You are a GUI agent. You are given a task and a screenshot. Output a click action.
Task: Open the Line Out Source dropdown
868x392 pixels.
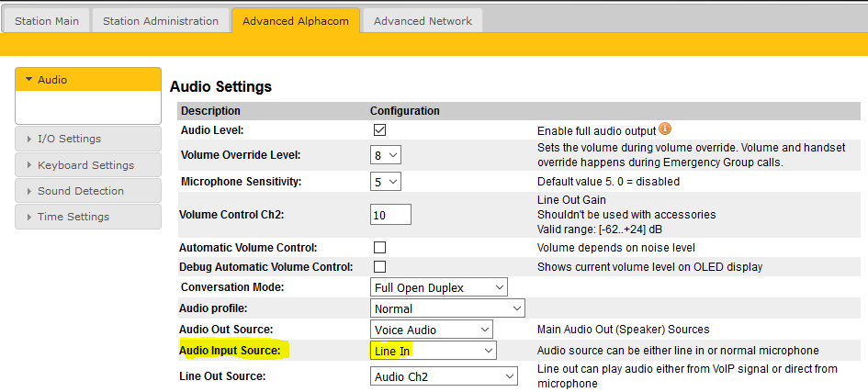(445, 376)
